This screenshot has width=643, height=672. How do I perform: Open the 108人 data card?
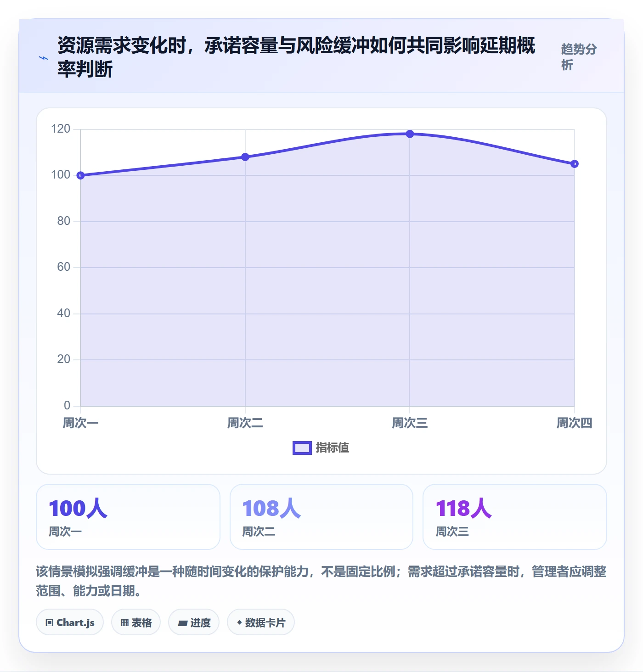(x=321, y=517)
